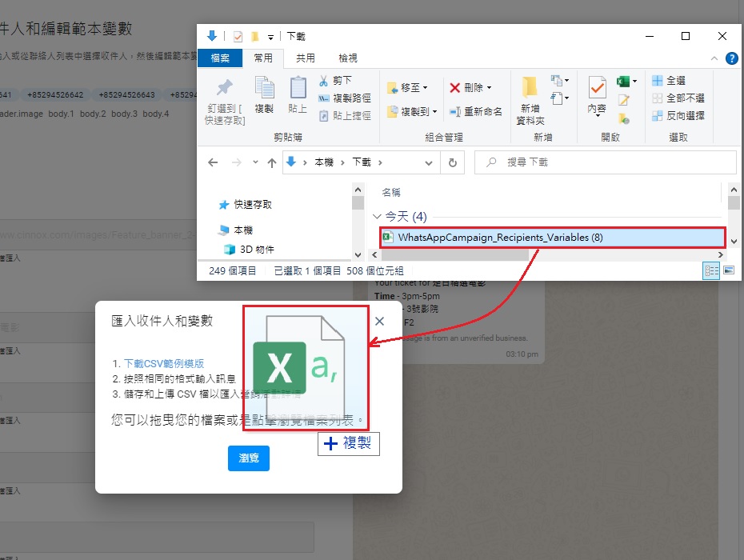744x560 pixels.
Task: Click the quick access toolbar properties icon
Action: [x=238, y=37]
